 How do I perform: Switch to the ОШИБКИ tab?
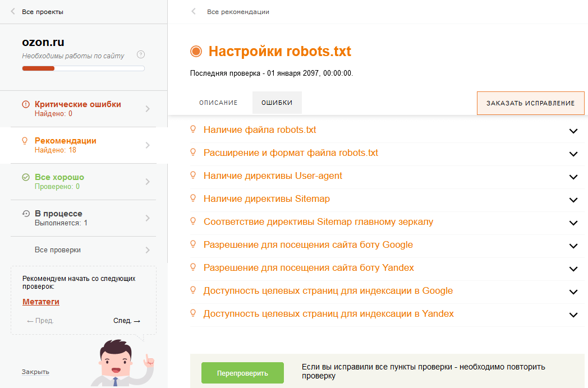click(x=277, y=103)
